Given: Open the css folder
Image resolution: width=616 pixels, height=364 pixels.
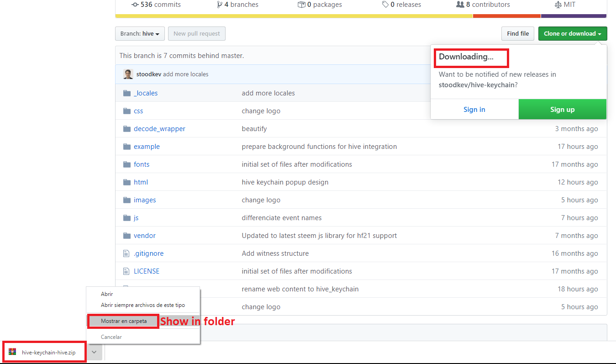Looking at the screenshot, I should pyautogui.click(x=138, y=111).
